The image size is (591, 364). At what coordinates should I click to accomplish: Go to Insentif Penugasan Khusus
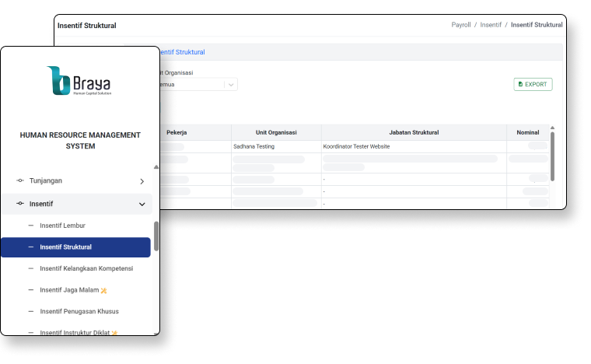point(79,311)
